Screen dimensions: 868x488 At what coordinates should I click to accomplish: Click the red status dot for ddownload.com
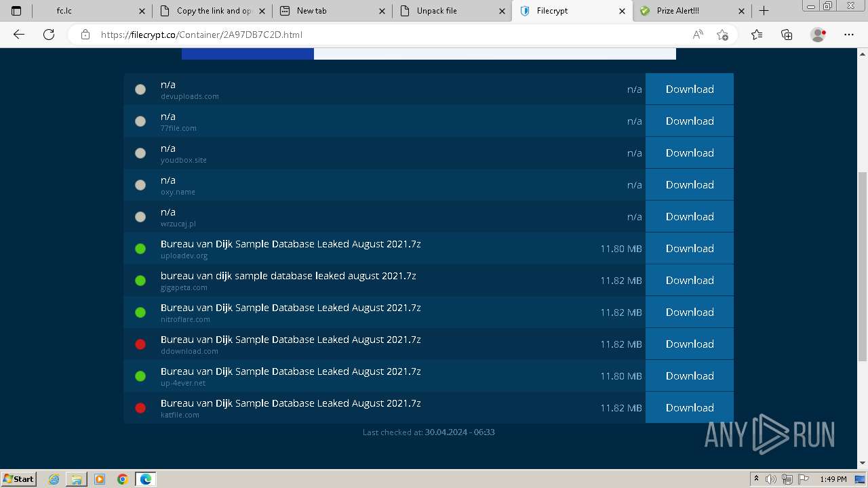[x=140, y=344]
